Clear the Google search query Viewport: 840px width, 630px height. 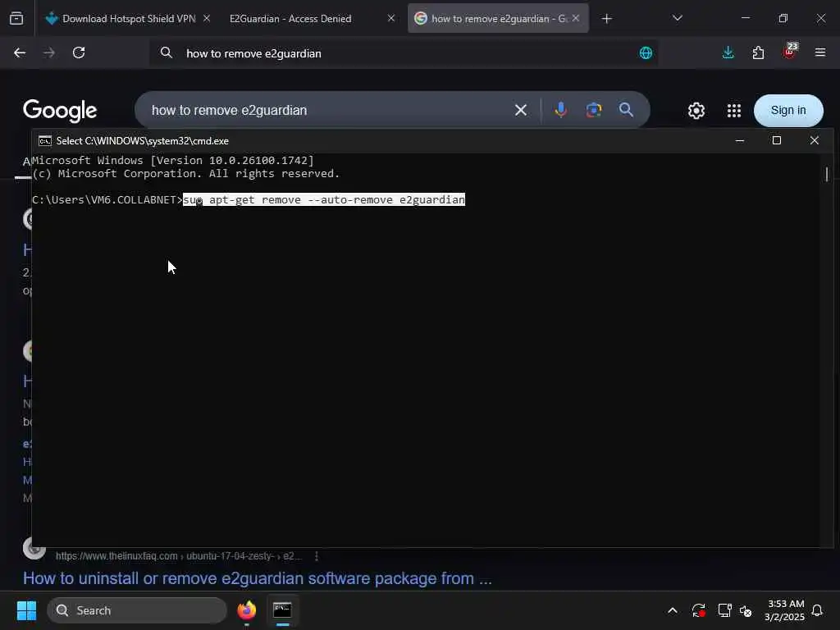tap(521, 111)
